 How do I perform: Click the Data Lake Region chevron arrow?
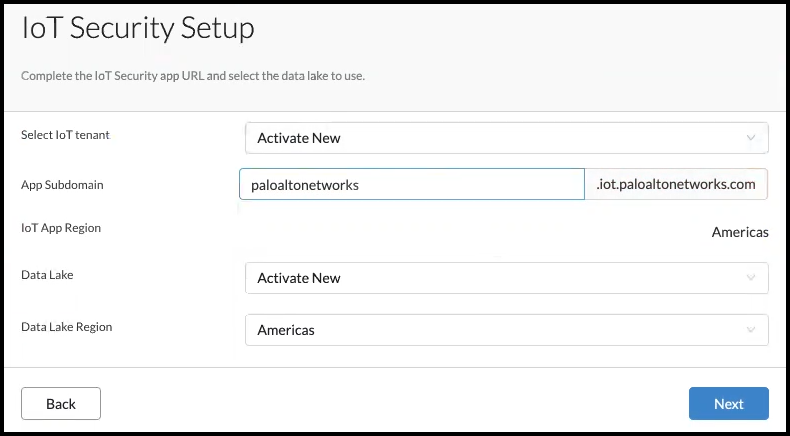click(x=751, y=330)
